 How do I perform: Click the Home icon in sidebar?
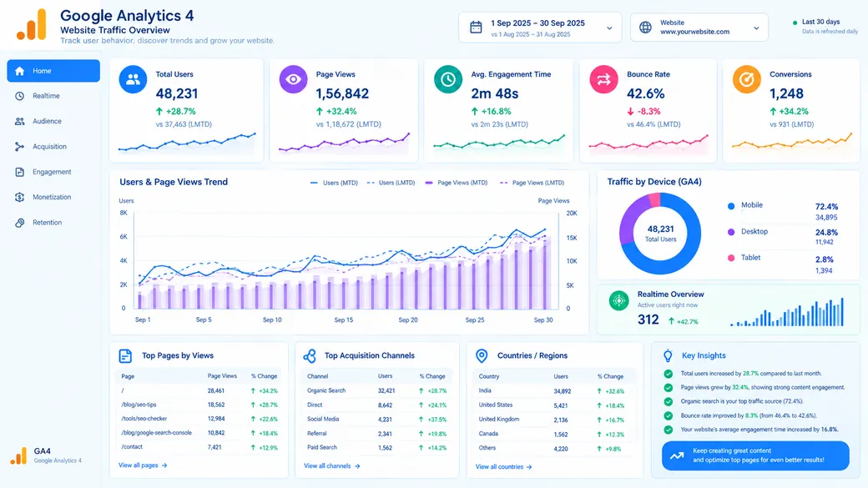tap(19, 71)
